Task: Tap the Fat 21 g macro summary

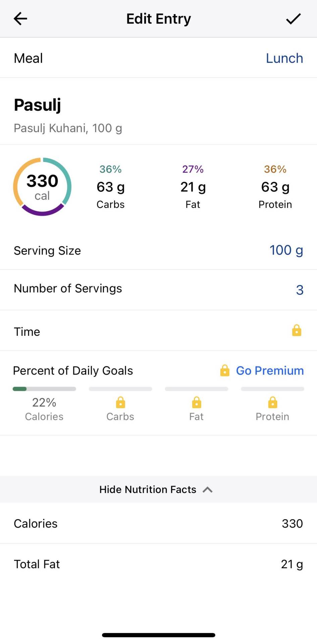Action: [193, 187]
